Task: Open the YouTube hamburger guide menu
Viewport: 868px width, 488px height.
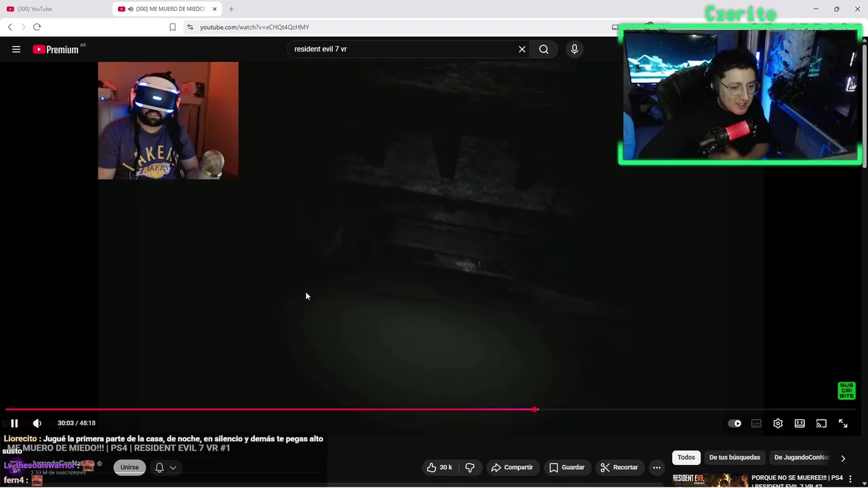Action: (x=16, y=49)
